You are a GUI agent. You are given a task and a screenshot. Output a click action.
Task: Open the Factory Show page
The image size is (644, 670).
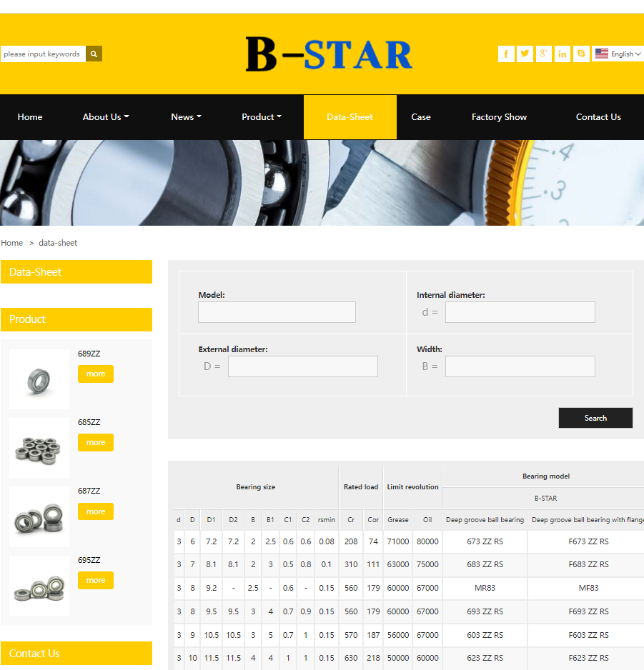[x=499, y=117]
